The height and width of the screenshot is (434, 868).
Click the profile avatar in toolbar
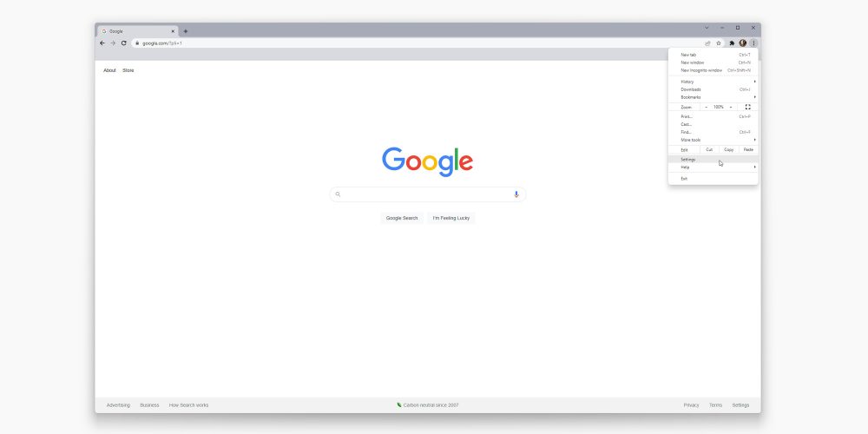pos(742,43)
